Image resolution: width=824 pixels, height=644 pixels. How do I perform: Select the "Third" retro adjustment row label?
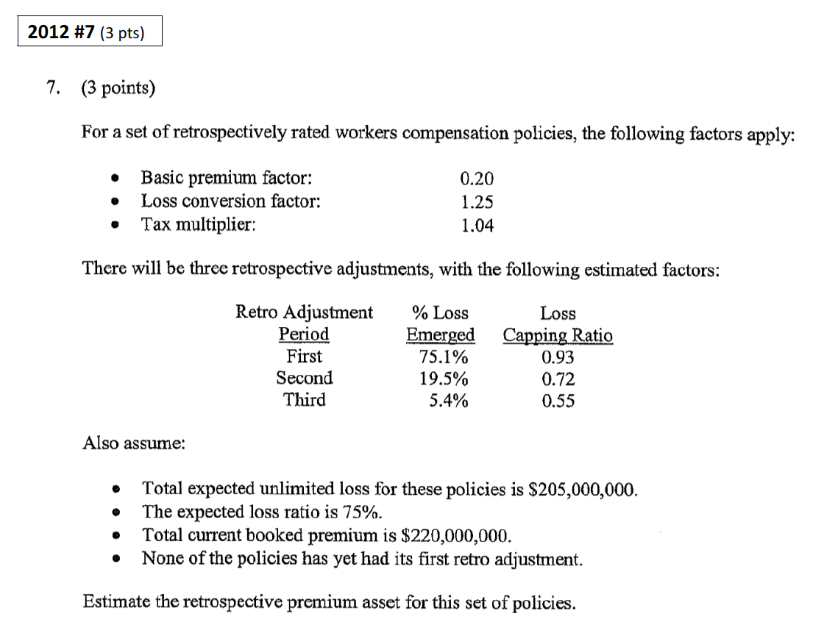[304, 401]
